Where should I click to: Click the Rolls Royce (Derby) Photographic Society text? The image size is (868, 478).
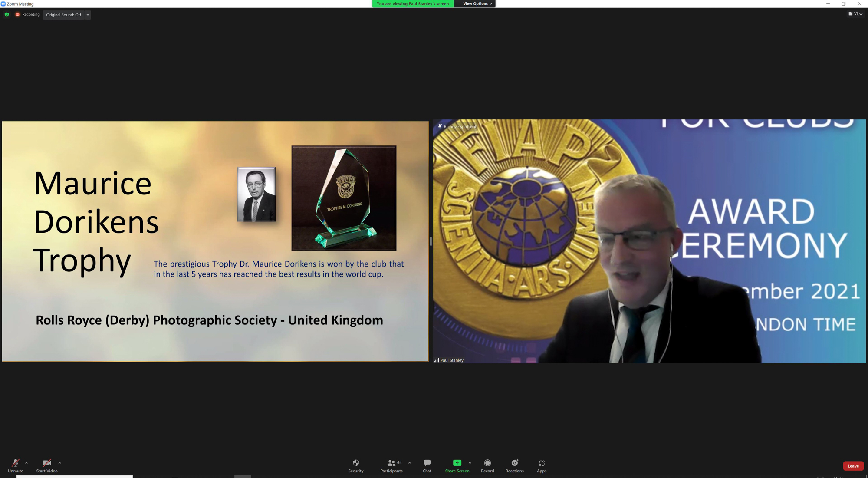point(209,320)
